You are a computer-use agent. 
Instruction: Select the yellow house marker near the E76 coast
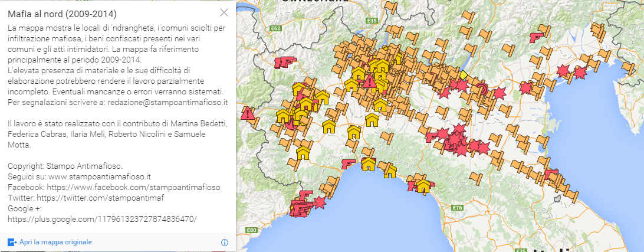click(x=423, y=186)
